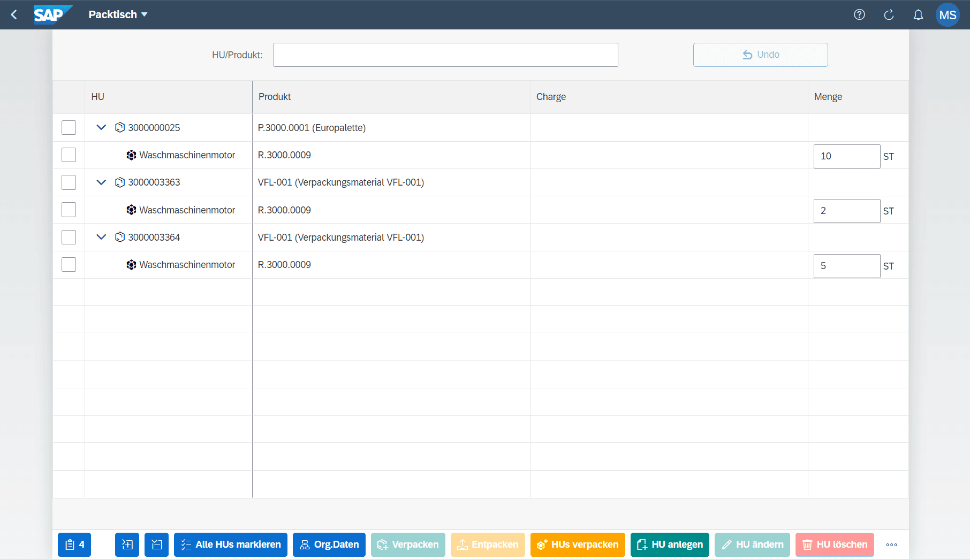Focus the HU/Produkt input field
Screen dimensions: 970x560
click(x=445, y=55)
